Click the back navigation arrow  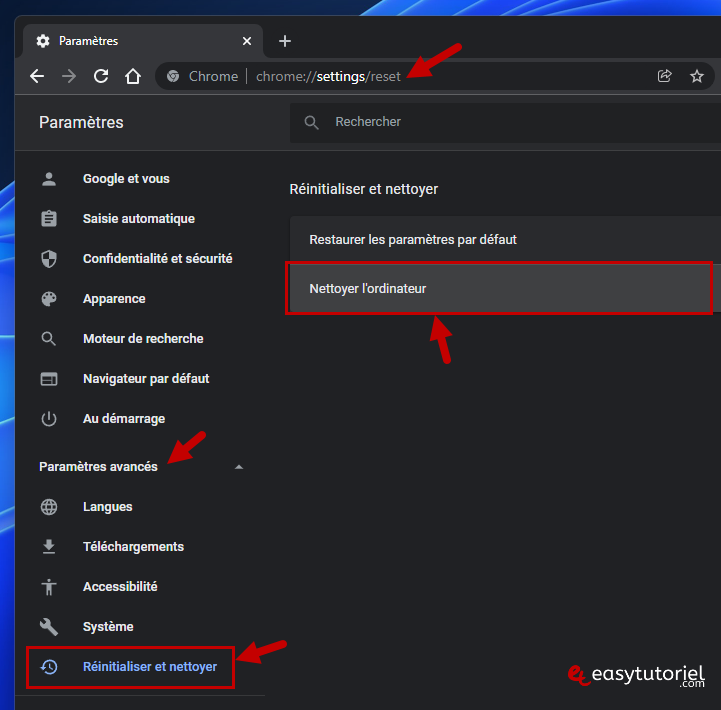37,76
